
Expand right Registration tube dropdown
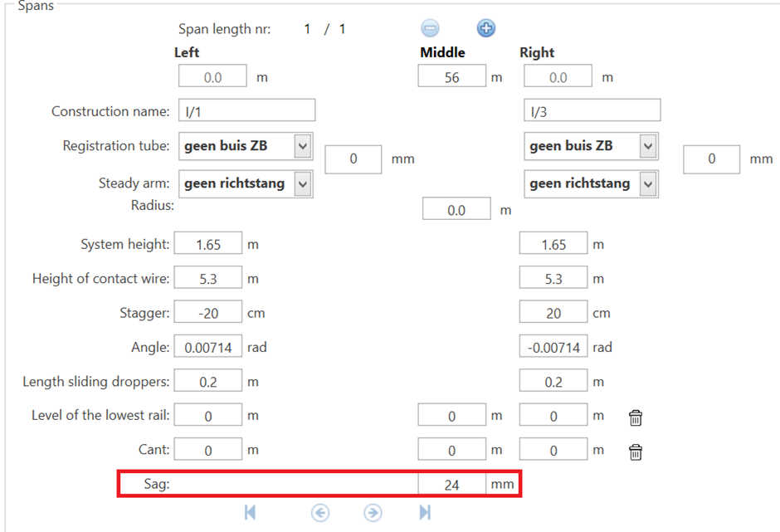click(x=648, y=147)
